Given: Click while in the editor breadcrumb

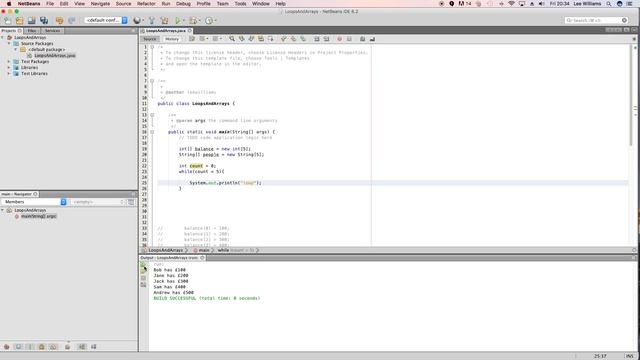Looking at the screenshot, I should click(x=223, y=250).
